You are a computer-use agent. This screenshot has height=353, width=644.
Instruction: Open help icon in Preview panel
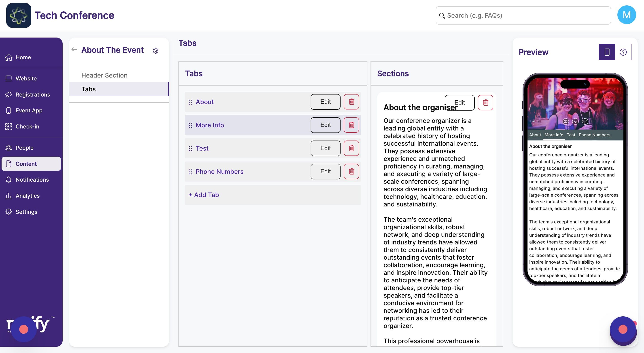pyautogui.click(x=623, y=52)
